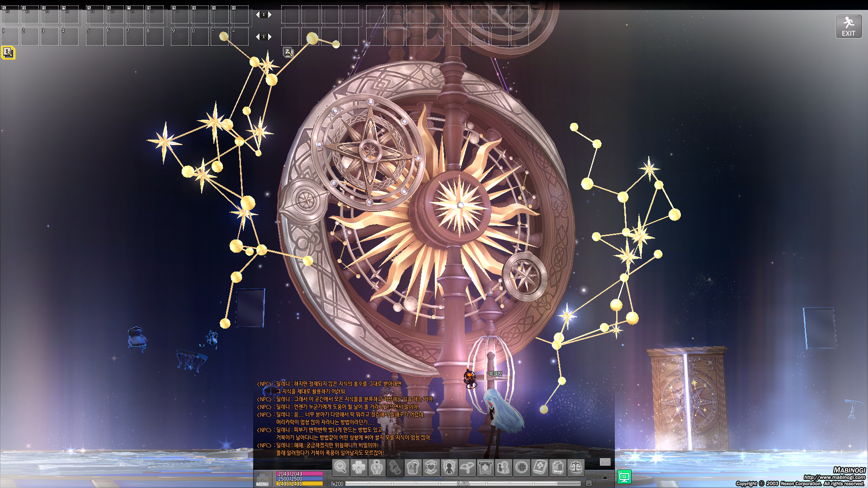Image resolution: width=868 pixels, height=488 pixels.
Task: Go back bottom hotkey bar page left arrow
Action: (x=258, y=37)
